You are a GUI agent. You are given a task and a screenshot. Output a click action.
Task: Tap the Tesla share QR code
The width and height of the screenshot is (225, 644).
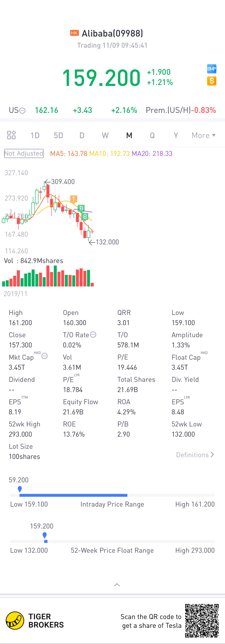tap(202, 620)
